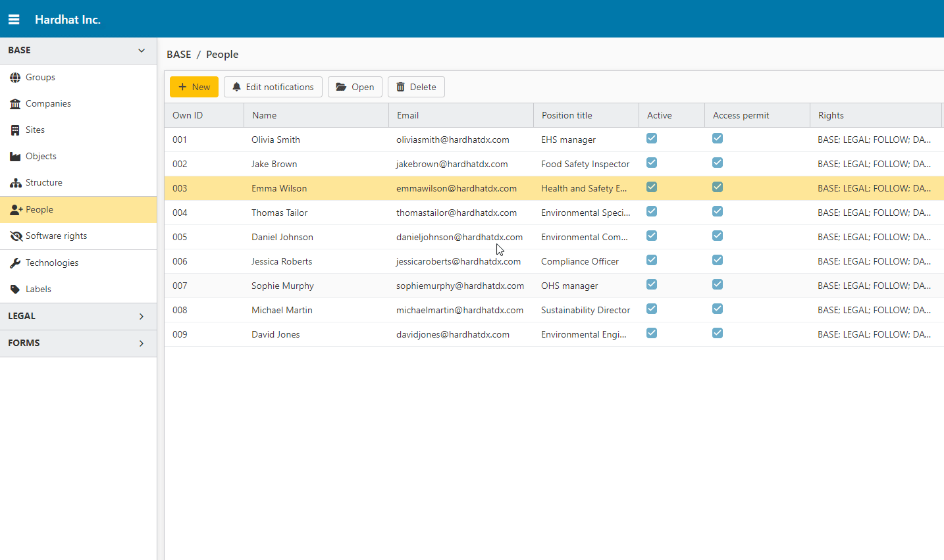944x560 pixels.
Task: Open the Sites menu item
Action: tap(78, 130)
